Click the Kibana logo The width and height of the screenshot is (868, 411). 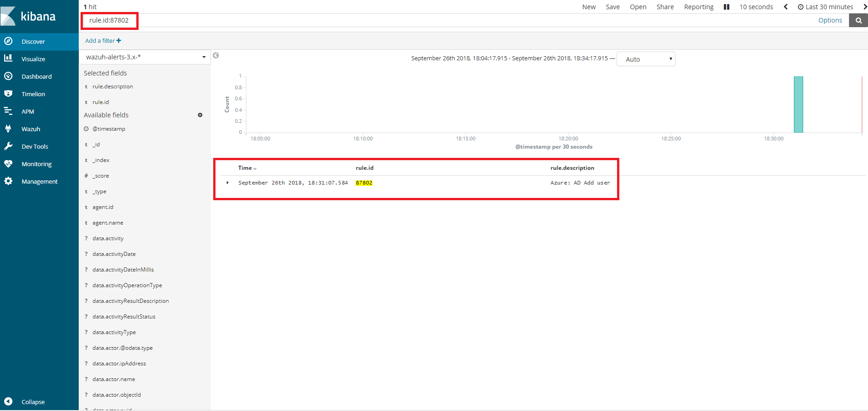tap(29, 16)
